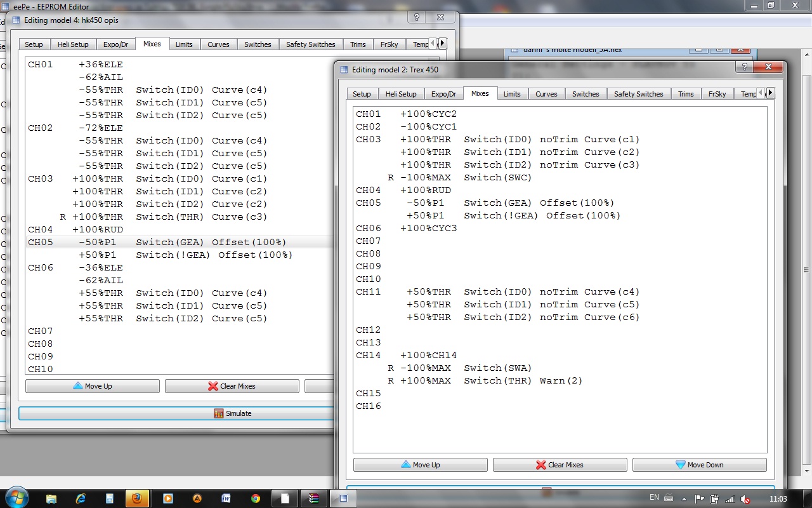Open Firefox from taskbar
The width and height of the screenshot is (812, 508).
(x=137, y=498)
